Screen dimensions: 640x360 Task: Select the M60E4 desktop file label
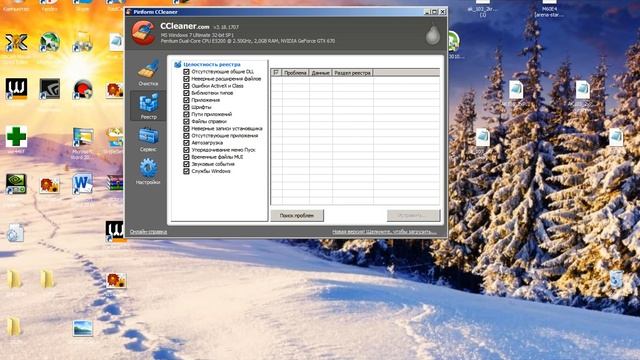tap(549, 11)
